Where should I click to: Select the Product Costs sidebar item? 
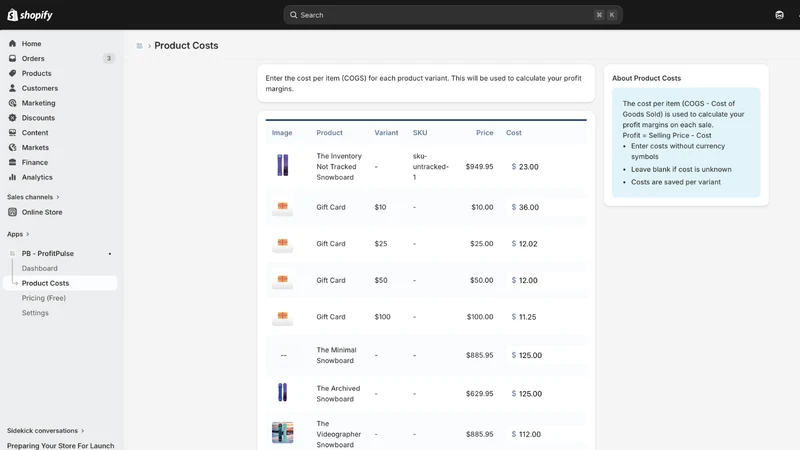tap(60, 283)
